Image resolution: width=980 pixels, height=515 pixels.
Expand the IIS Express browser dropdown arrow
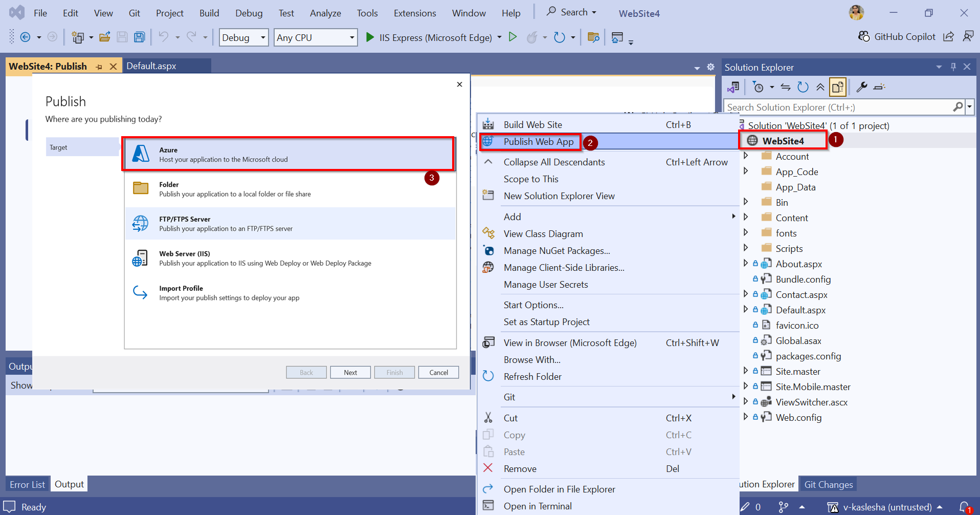click(499, 37)
